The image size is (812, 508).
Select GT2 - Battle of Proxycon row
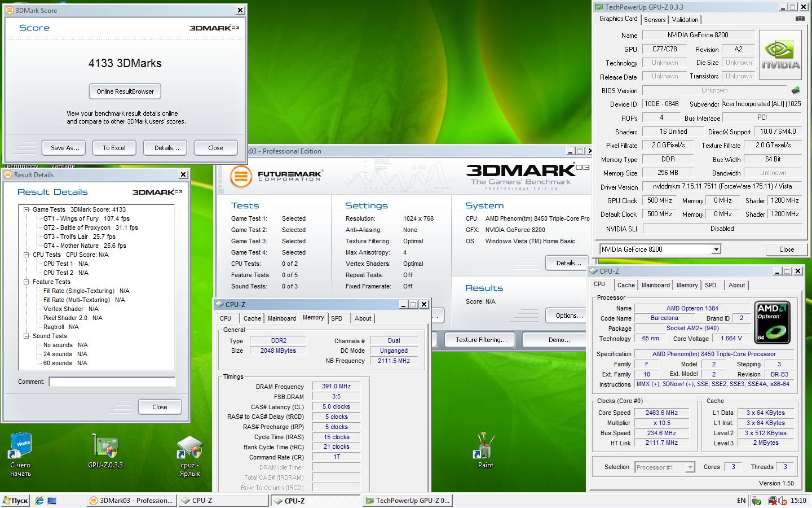pyautogui.click(x=90, y=227)
